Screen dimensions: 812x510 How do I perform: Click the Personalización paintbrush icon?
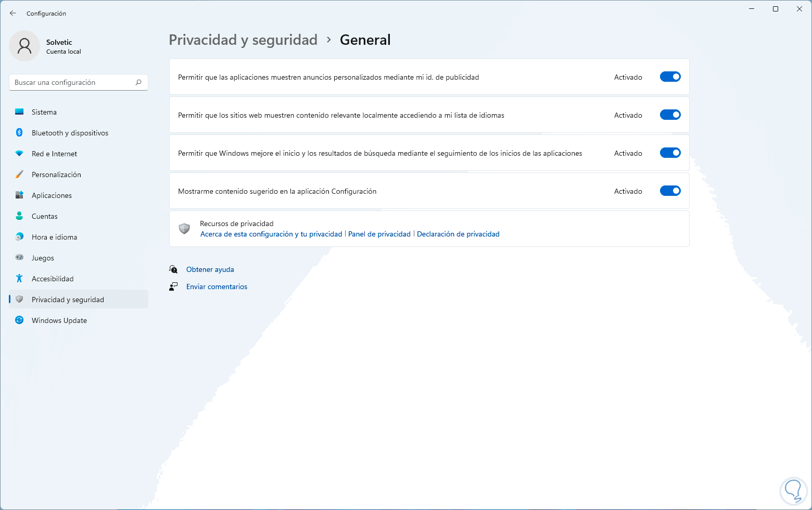pos(19,175)
